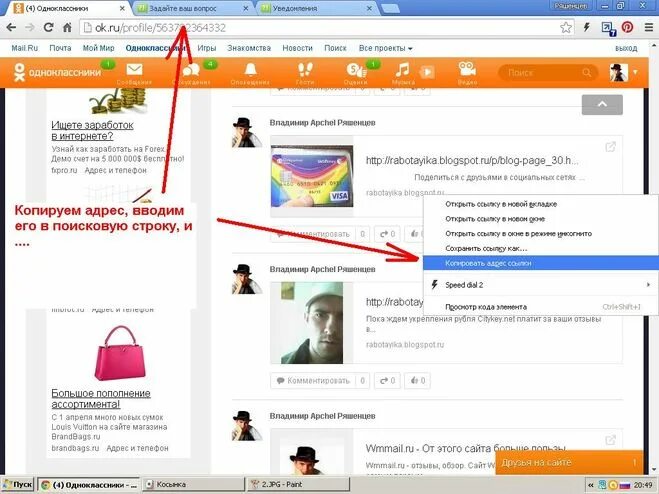
Task: Click 'Комментировать' under second post
Action: pyautogui.click(x=314, y=381)
